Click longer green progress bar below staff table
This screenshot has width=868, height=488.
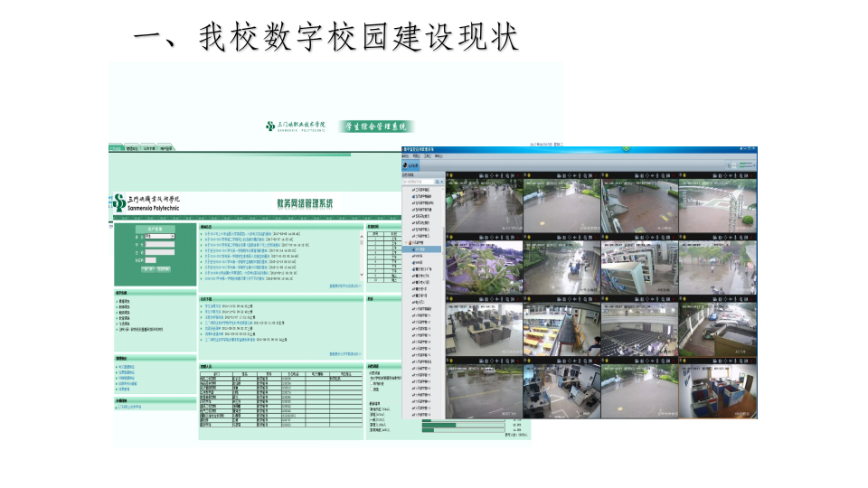pos(439,425)
